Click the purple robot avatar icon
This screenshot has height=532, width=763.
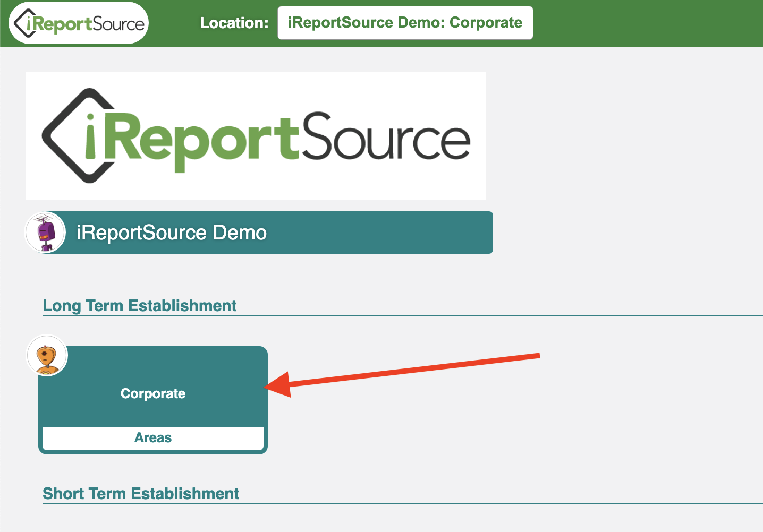(x=46, y=233)
